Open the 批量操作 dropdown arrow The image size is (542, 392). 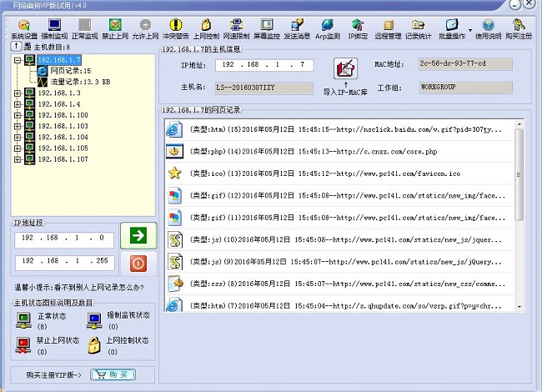(x=470, y=30)
